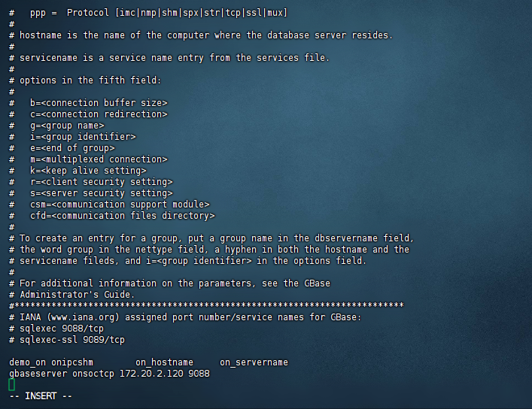Click the 'b=<connection buffer size>' option
The image size is (532, 409).
(99, 102)
